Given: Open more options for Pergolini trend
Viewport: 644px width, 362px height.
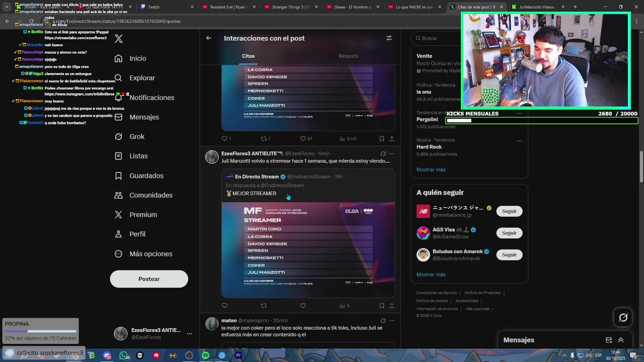Looking at the screenshot, I should pyautogui.click(x=519, y=114).
